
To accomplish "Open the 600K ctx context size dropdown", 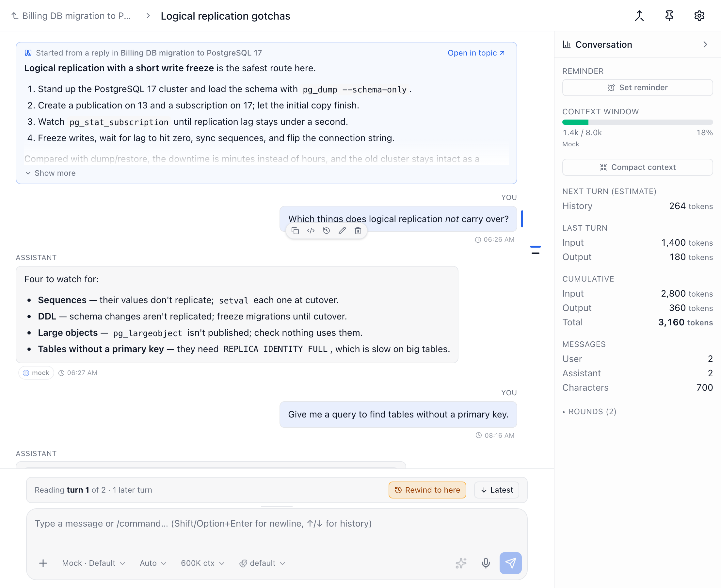I will tap(202, 563).
